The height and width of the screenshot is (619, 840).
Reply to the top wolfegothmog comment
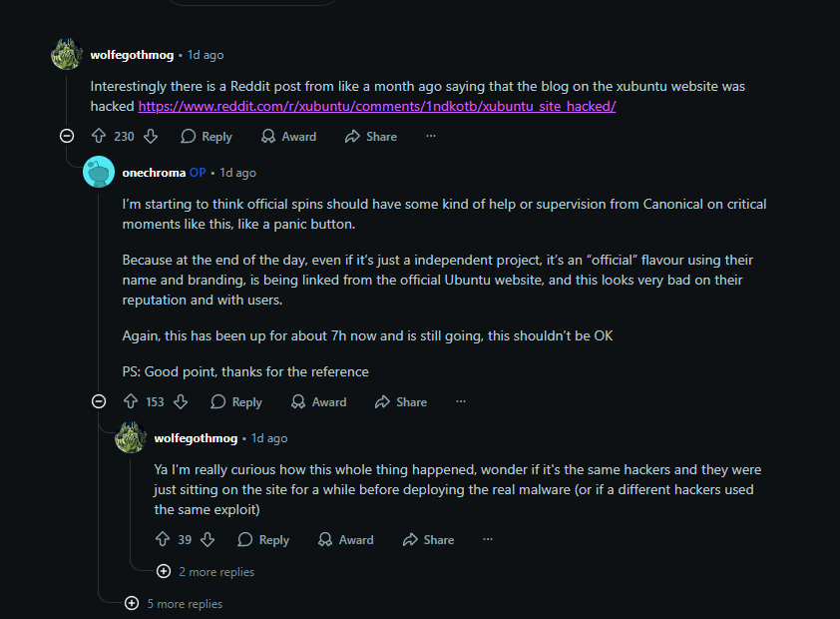(207, 137)
